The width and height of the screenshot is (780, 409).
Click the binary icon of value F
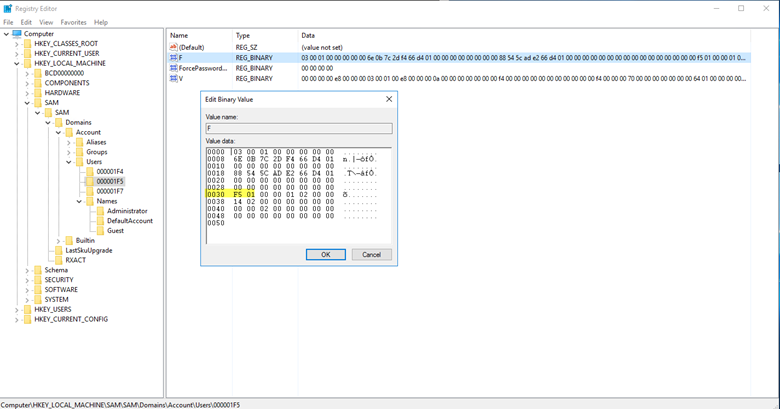(x=174, y=58)
